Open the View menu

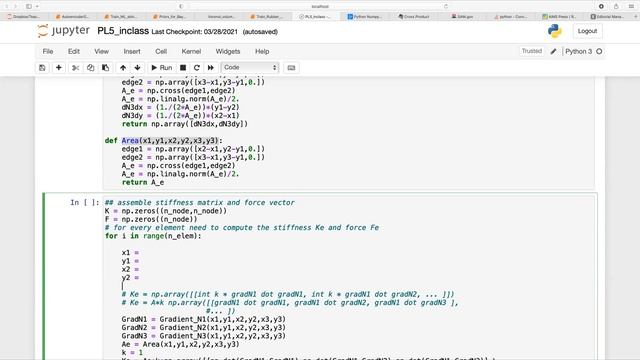tap(102, 51)
